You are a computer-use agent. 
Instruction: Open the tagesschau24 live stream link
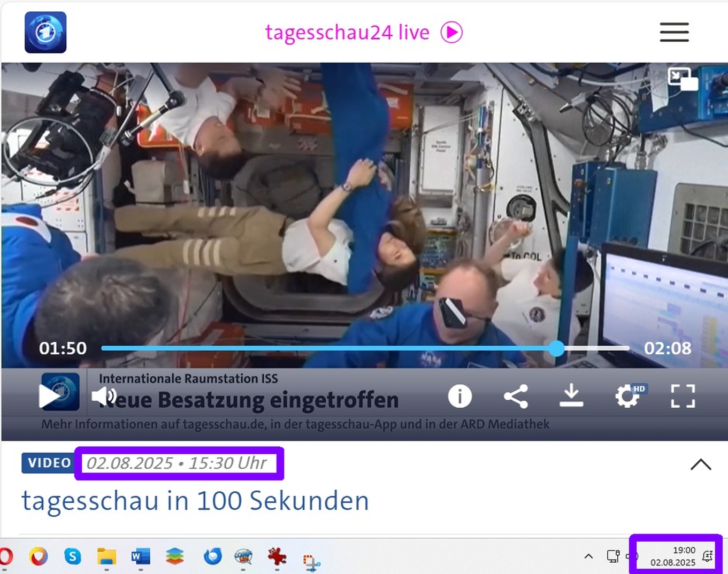(363, 33)
